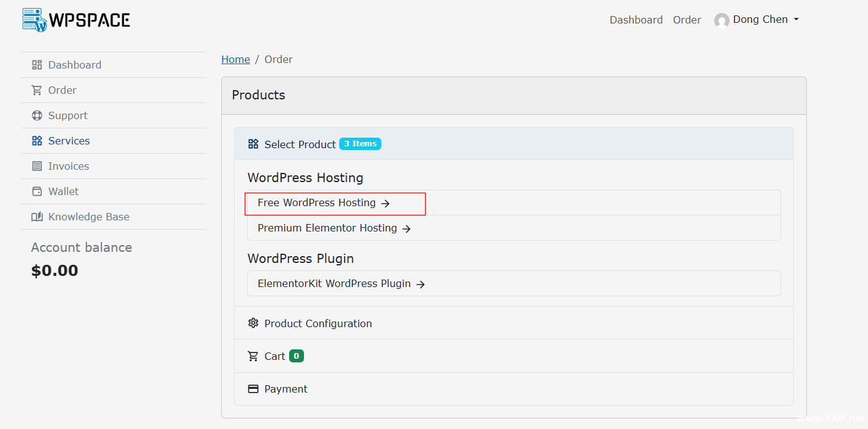Screen dimensions: 868x429
Task: Click the Invoices list icon
Action: tap(37, 166)
